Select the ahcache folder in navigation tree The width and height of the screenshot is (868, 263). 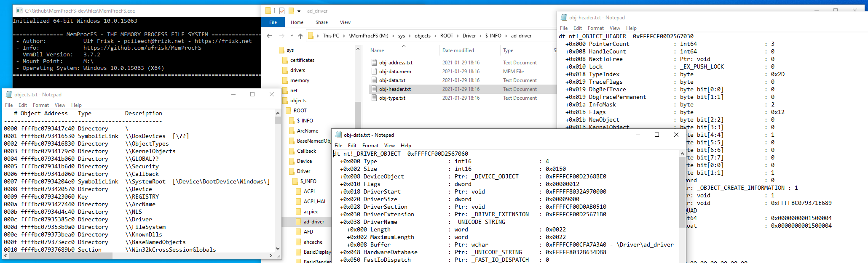pos(313,242)
